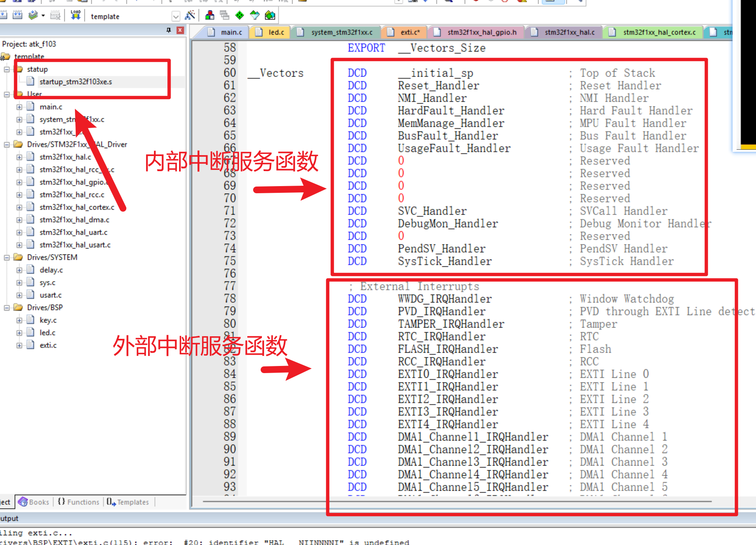Screen dimensions: 756x545
Task: Select stm32f1xx_hal.c in project tree
Action: [x=65, y=157]
